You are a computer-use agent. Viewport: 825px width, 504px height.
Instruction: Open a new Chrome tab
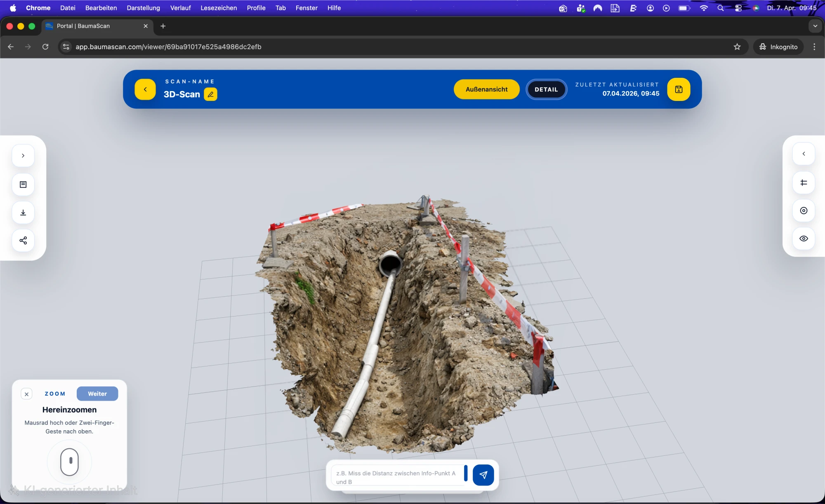[163, 26]
